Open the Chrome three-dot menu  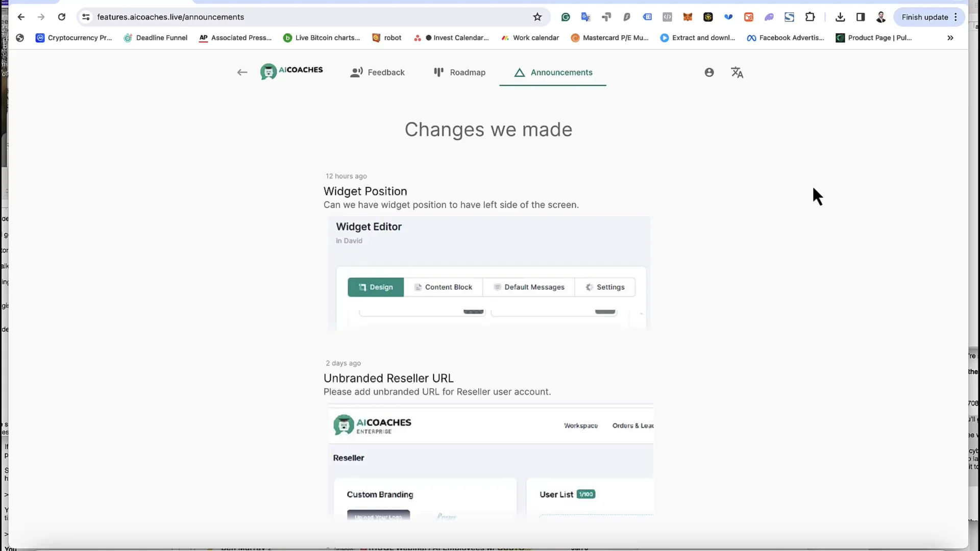click(x=956, y=17)
